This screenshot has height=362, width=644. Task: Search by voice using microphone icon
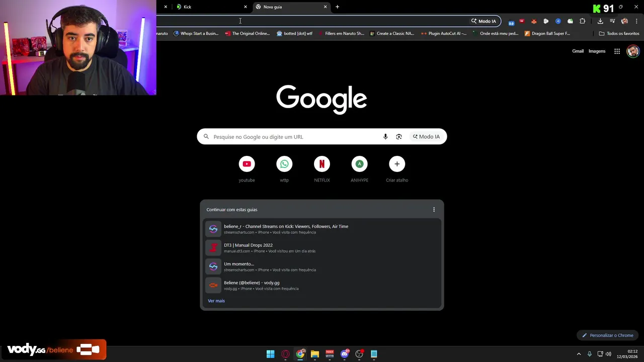[385, 137]
